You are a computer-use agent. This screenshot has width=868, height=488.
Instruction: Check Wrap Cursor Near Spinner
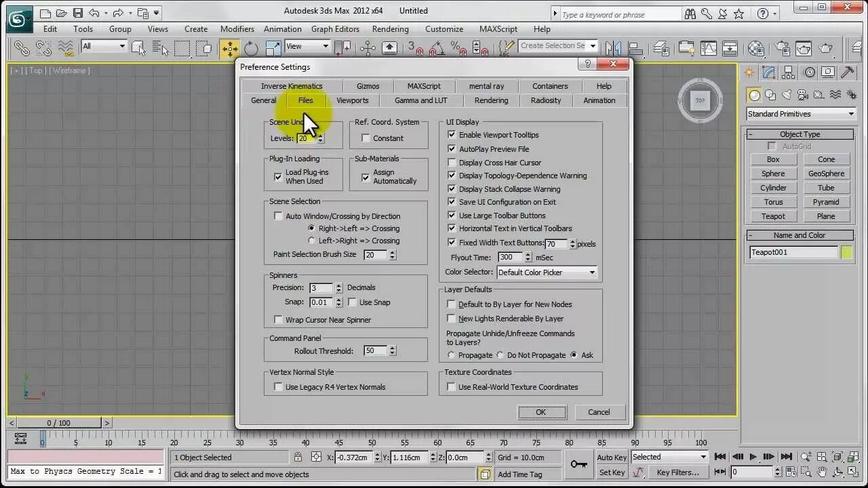coord(278,320)
